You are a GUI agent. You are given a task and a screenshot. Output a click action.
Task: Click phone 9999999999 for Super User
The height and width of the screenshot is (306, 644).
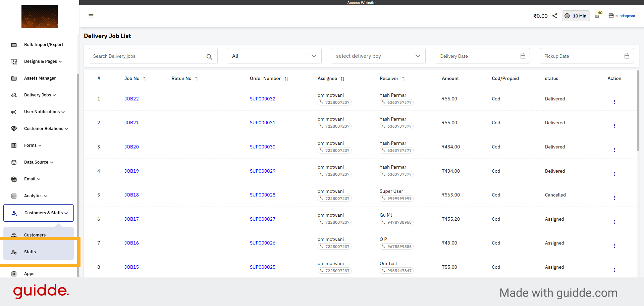396,199
